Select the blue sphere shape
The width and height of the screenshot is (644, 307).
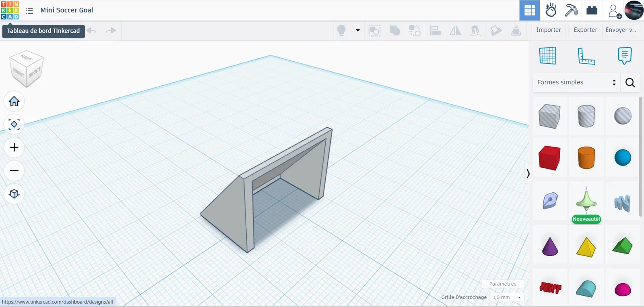click(623, 158)
